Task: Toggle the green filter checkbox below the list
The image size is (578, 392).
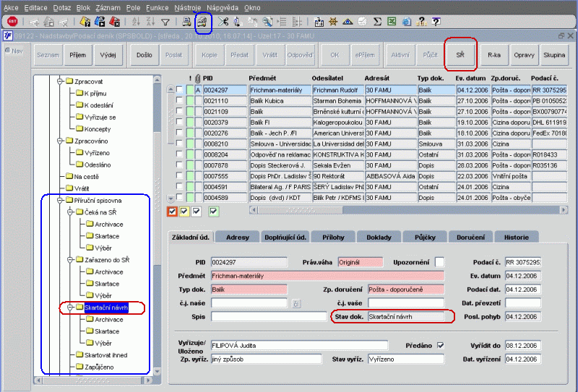Action: [213, 212]
